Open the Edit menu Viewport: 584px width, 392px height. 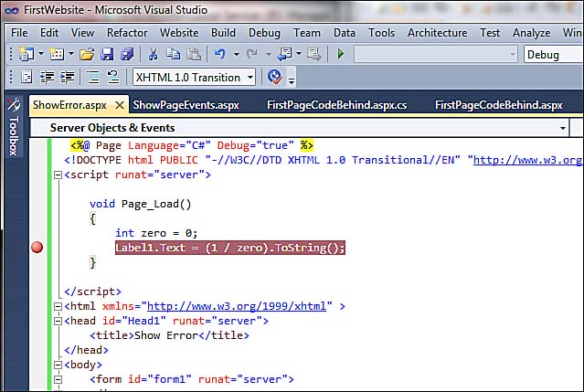49,33
